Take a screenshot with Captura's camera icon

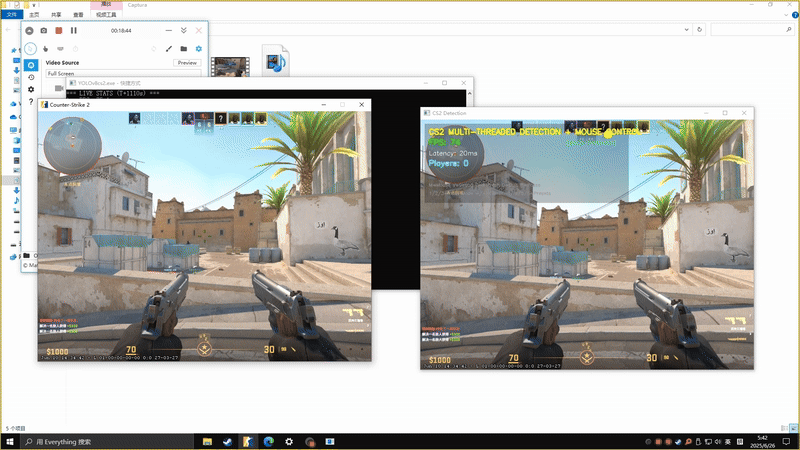(x=44, y=31)
